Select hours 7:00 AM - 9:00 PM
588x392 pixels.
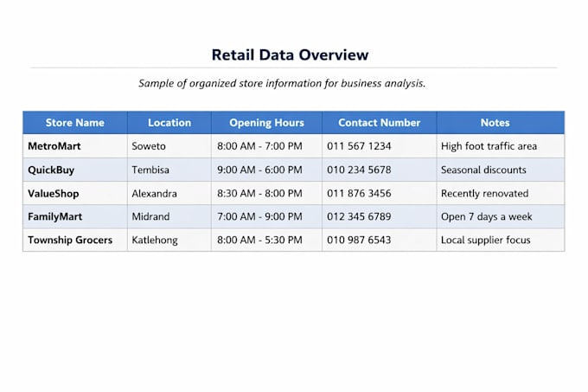pos(259,217)
